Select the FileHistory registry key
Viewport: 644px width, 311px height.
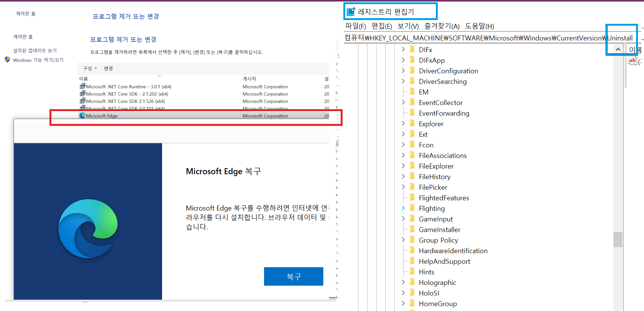(x=434, y=176)
